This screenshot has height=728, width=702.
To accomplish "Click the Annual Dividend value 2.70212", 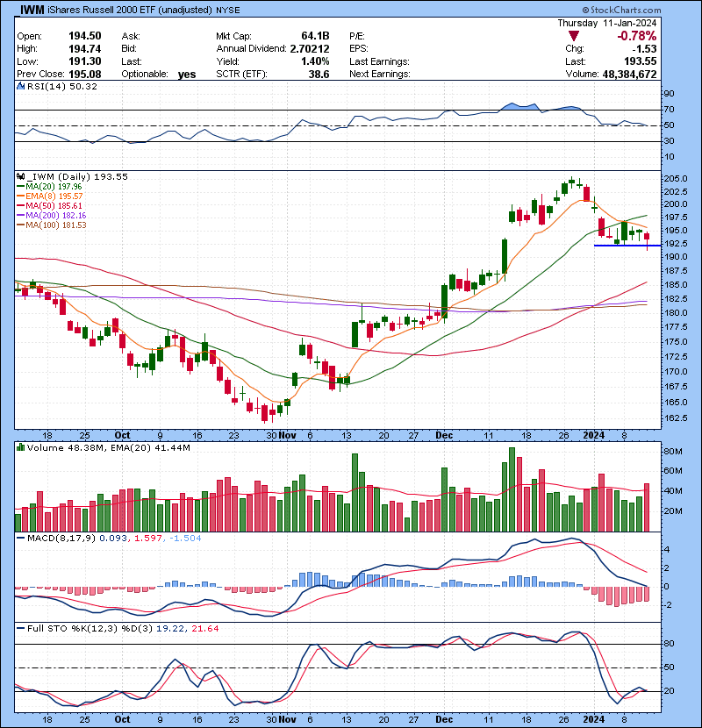I will pos(310,49).
